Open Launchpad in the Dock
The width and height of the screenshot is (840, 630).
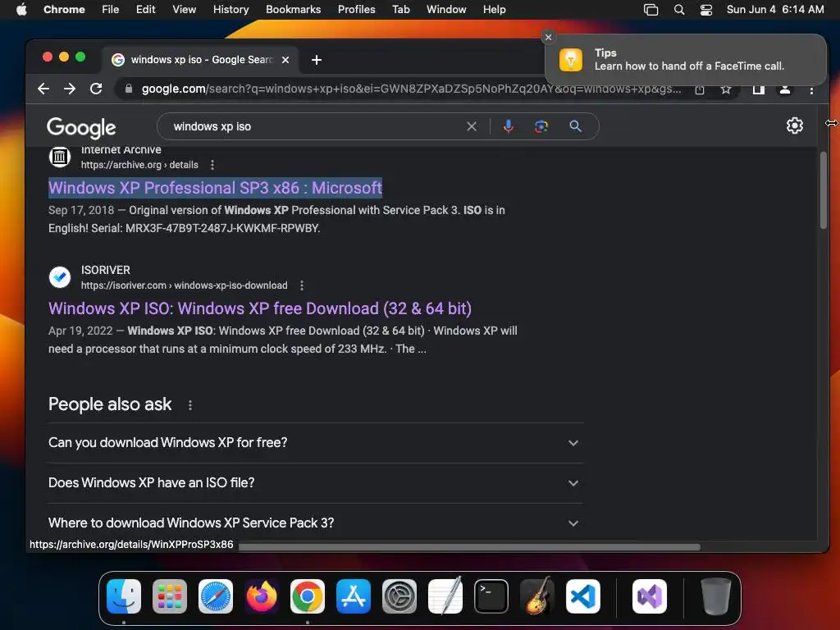(x=170, y=596)
